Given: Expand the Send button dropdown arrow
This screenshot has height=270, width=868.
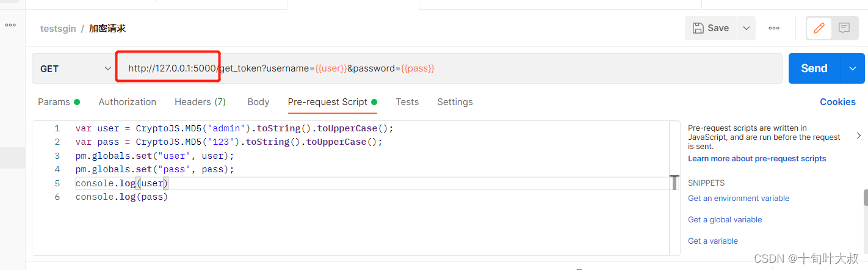Looking at the screenshot, I should (x=853, y=68).
